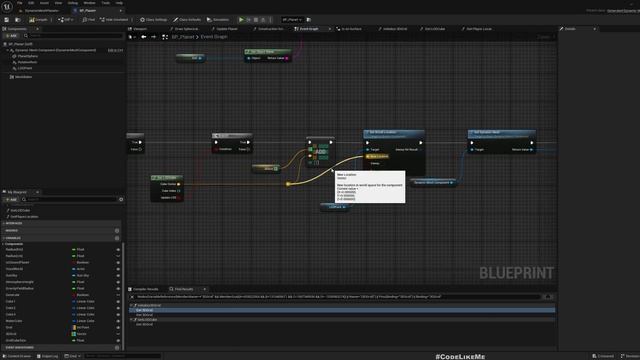Collapse the Components variable category
This screenshot has height=360, width=640.
(4, 244)
